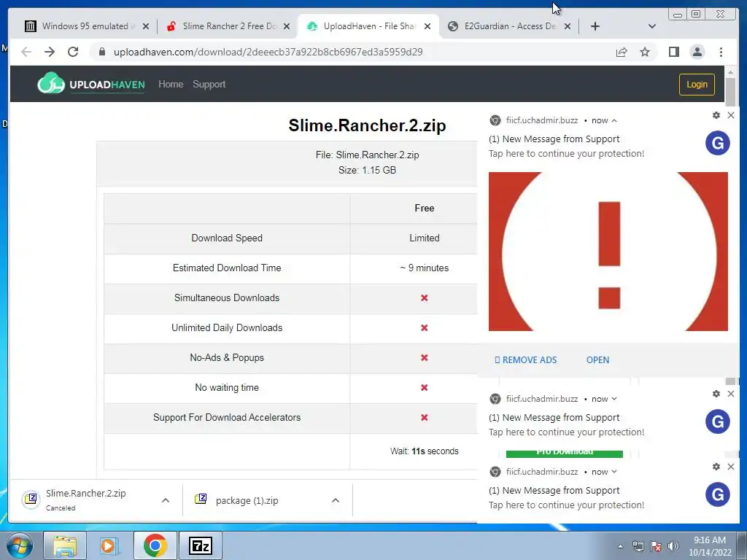Open the Windows Start button
747x560 pixels.
click(19, 545)
